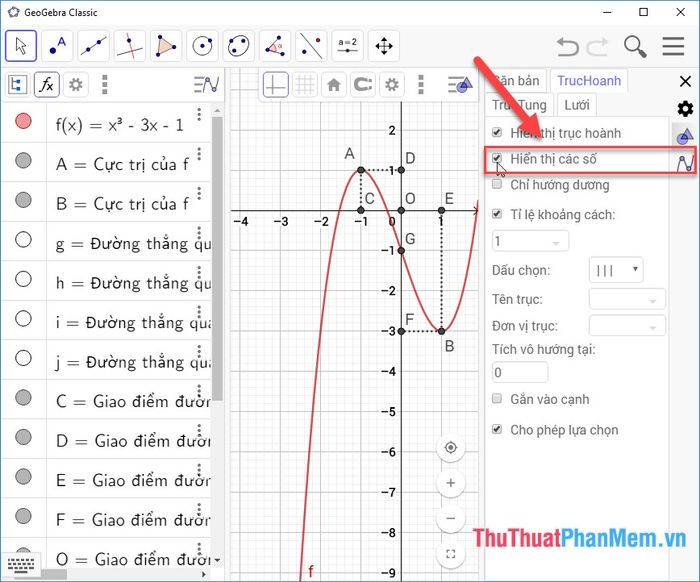Switch to the Lưới tab

pyautogui.click(x=577, y=105)
